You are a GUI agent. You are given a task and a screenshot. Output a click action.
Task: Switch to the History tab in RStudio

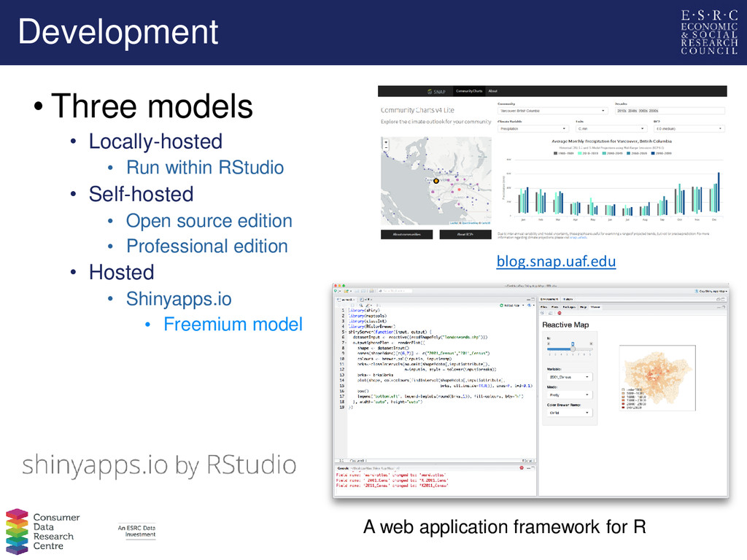pyautogui.click(x=568, y=299)
